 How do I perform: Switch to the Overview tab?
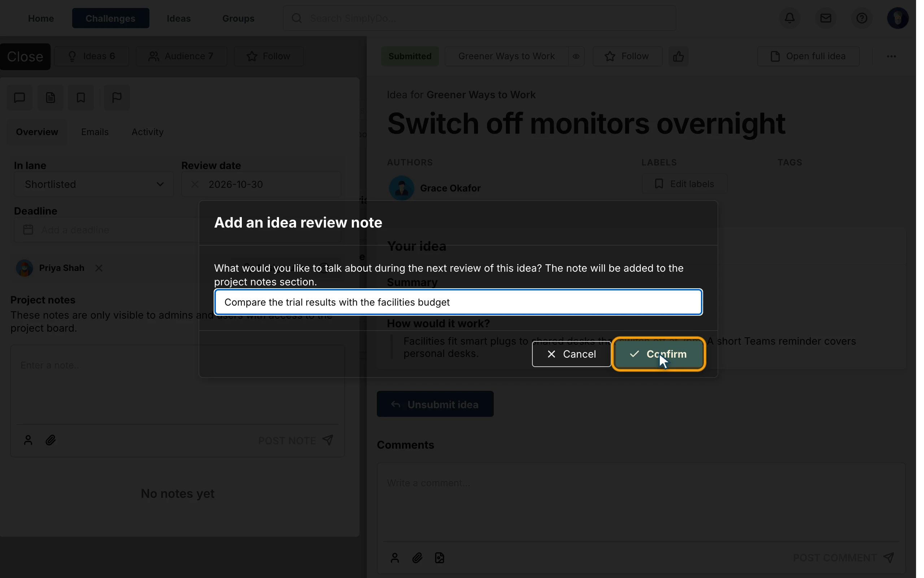pyautogui.click(x=37, y=132)
